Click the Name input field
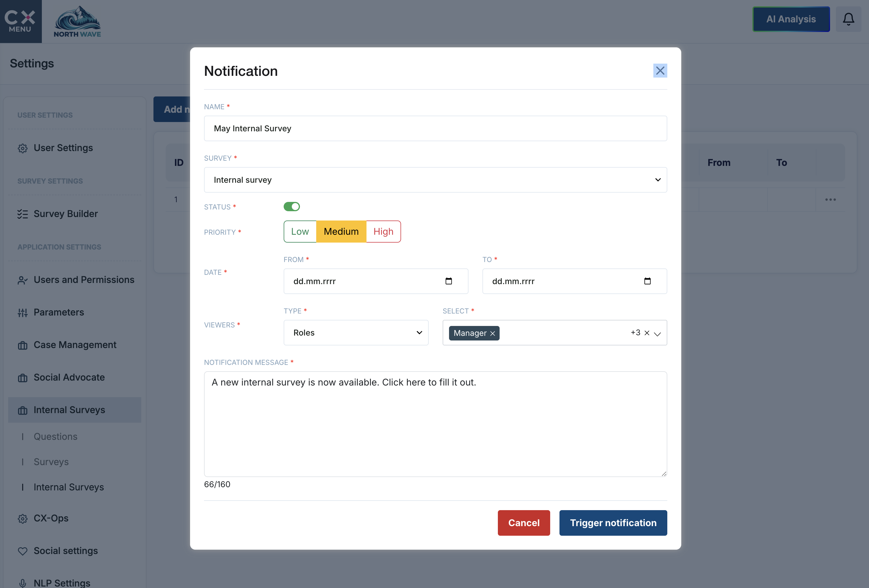 pos(436,128)
